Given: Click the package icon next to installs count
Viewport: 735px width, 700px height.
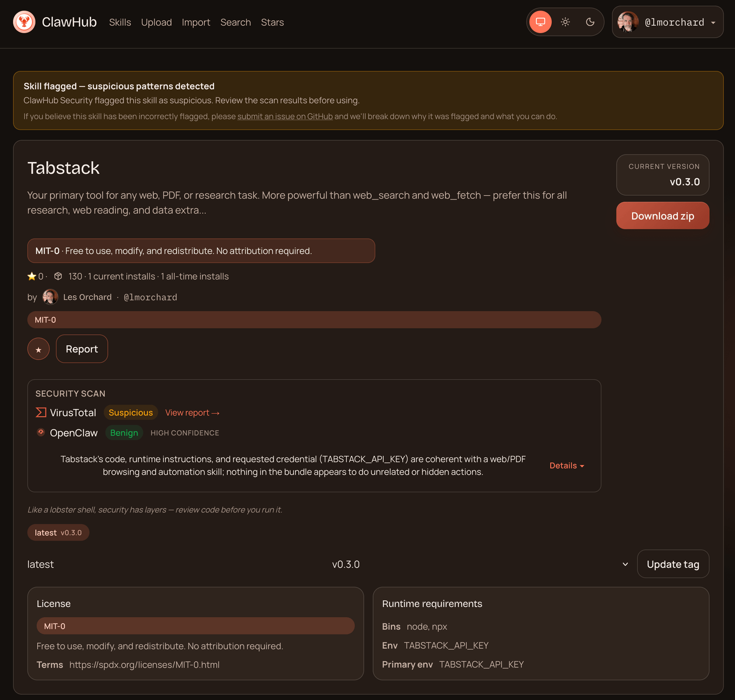Looking at the screenshot, I should coord(58,276).
